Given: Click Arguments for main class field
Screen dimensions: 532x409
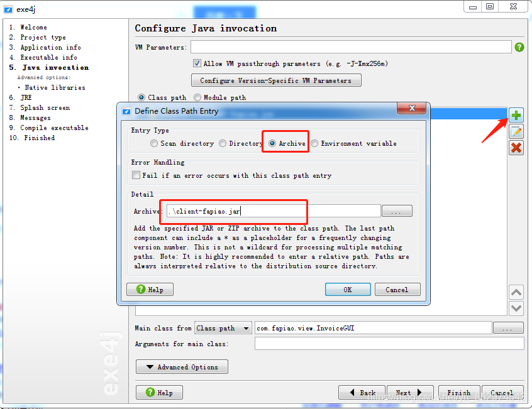Looking at the screenshot, I should [389, 344].
